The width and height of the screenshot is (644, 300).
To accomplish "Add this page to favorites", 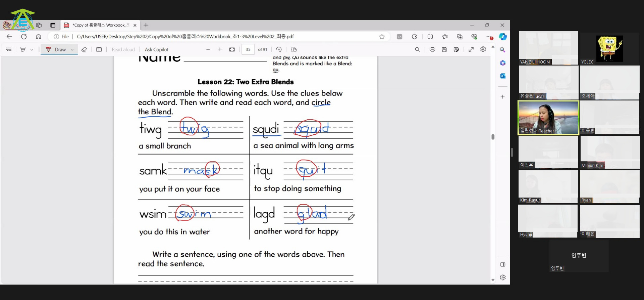I will tap(382, 37).
